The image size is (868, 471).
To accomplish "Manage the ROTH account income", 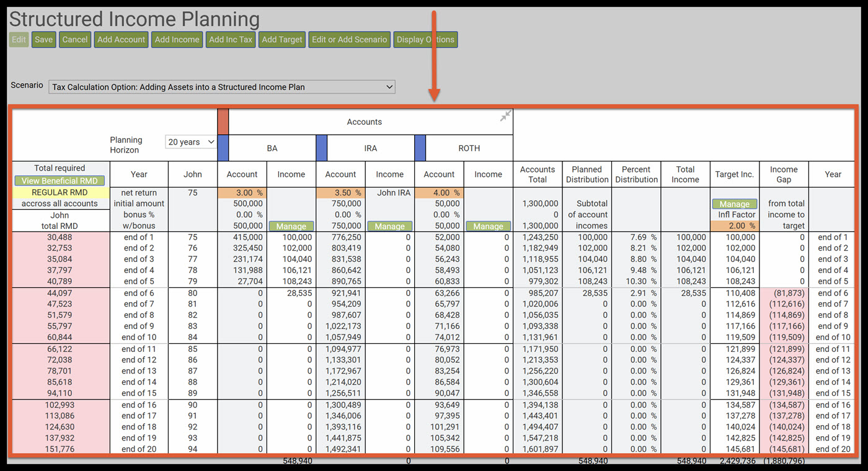I will tap(489, 227).
